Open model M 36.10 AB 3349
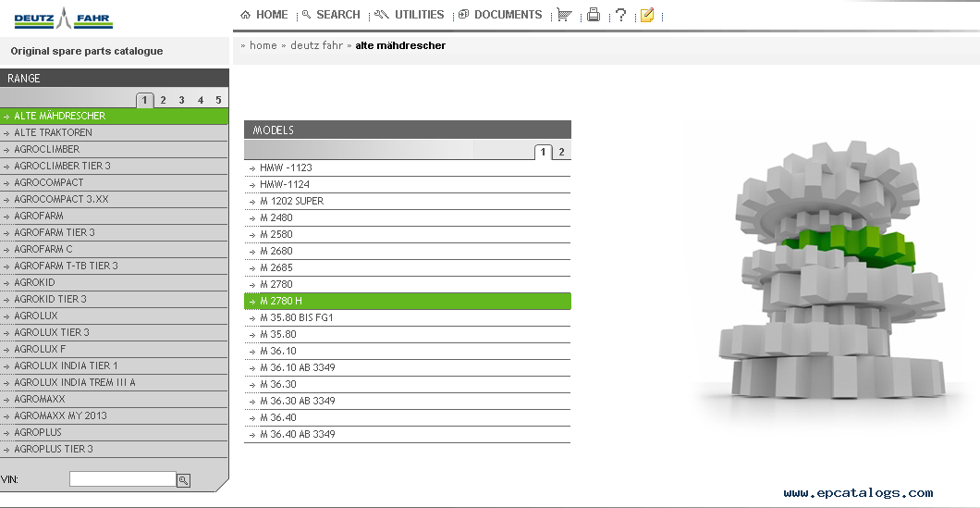The height and width of the screenshot is (508, 980). click(x=408, y=367)
